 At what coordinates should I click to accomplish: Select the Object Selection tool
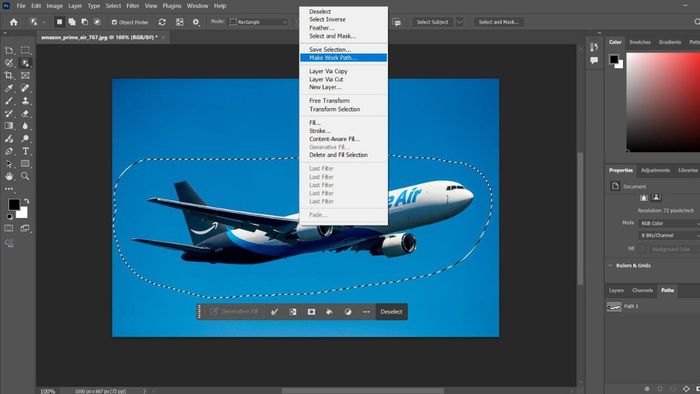tap(25, 63)
